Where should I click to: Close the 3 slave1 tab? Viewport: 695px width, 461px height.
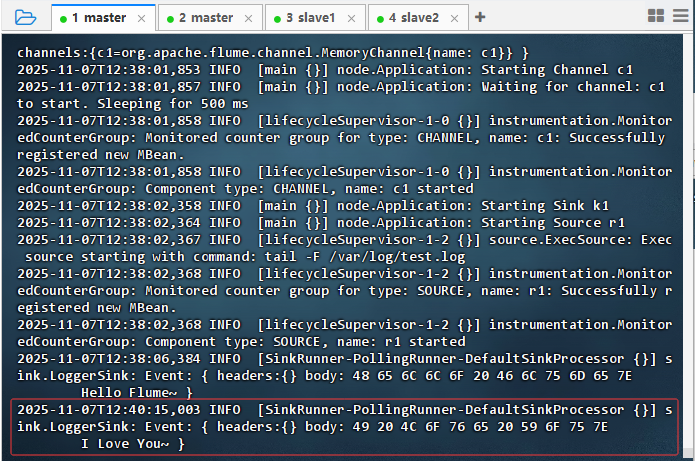[351, 19]
